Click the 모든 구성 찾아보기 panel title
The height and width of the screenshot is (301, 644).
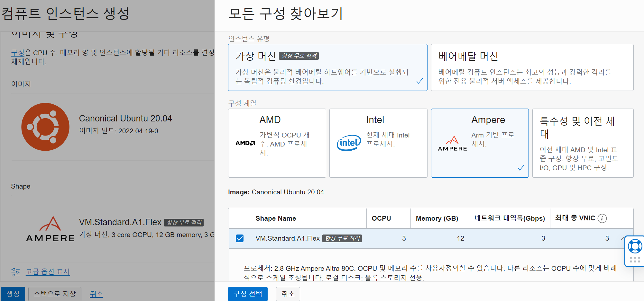pos(286,14)
